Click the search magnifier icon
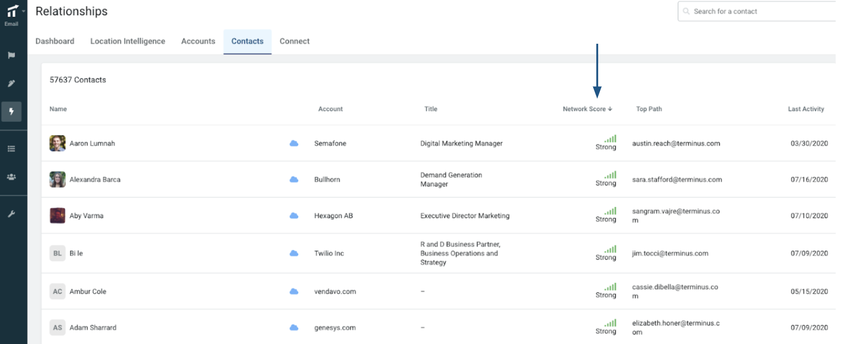868x344 pixels. point(686,11)
